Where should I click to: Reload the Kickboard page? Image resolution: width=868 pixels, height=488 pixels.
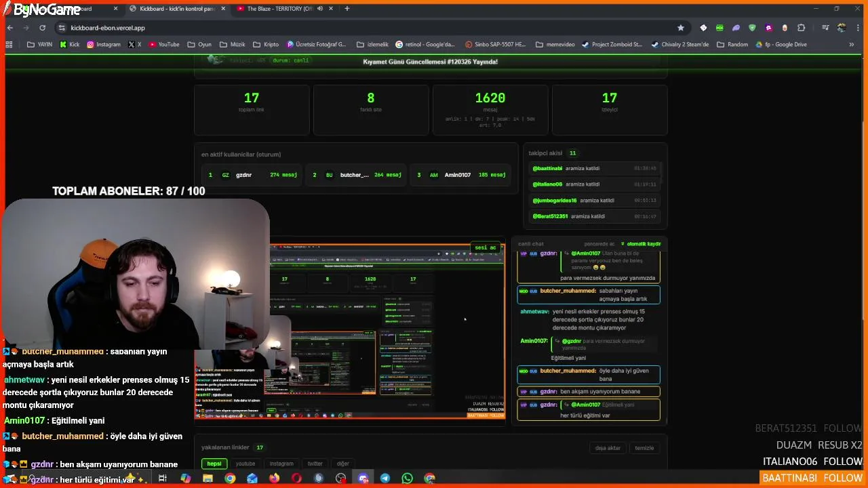[x=42, y=28]
